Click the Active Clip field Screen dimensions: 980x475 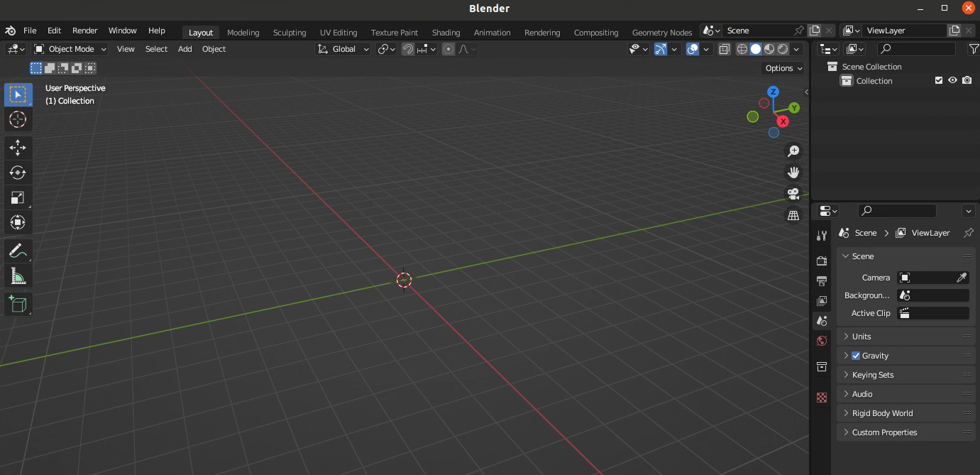coord(933,313)
